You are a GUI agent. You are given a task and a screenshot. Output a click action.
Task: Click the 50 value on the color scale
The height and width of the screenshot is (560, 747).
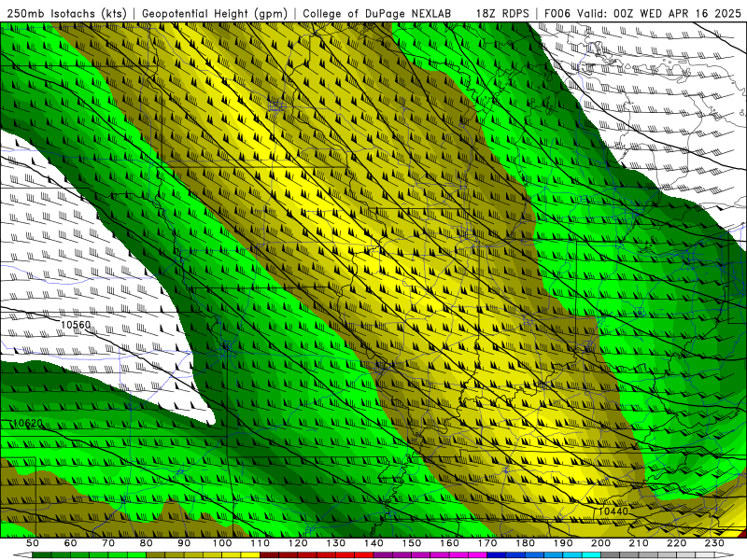click(33, 543)
